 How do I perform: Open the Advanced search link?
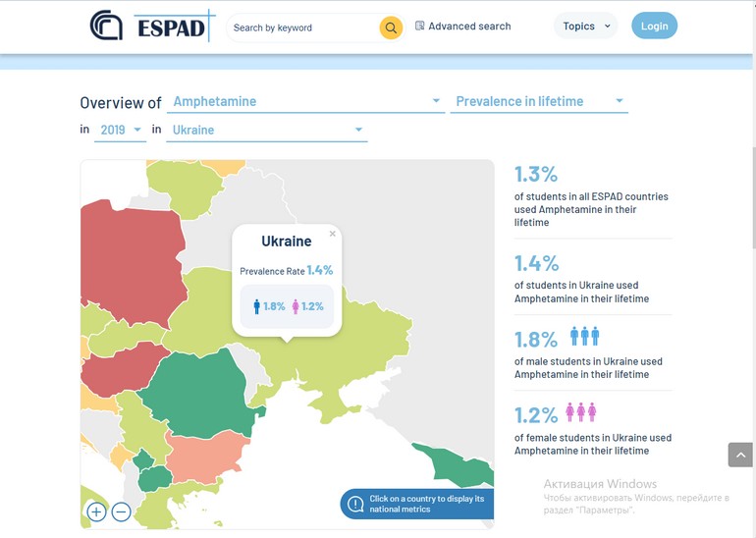(x=469, y=27)
